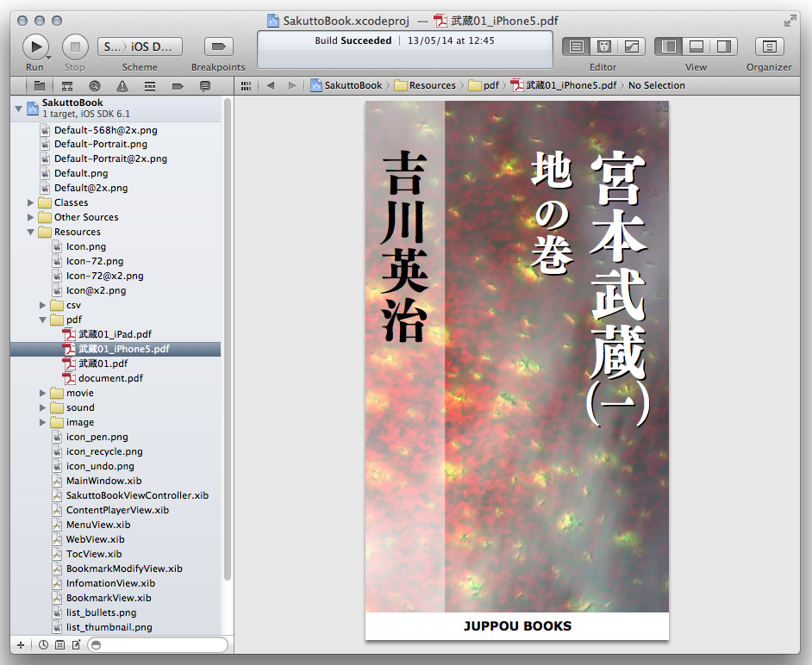Filter to show unsaved files
812x665 pixels.
coord(76,645)
